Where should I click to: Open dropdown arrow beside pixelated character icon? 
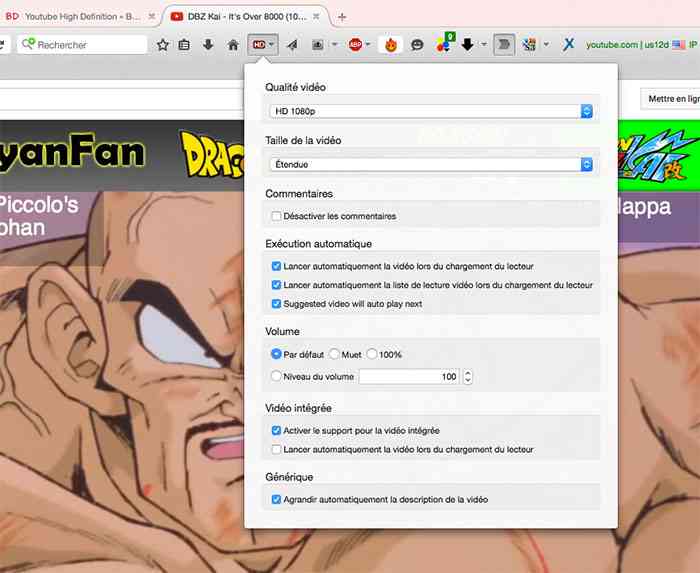(546, 45)
